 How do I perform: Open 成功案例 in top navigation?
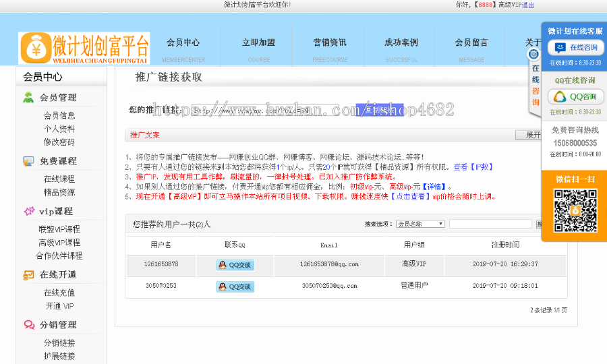tap(401, 42)
